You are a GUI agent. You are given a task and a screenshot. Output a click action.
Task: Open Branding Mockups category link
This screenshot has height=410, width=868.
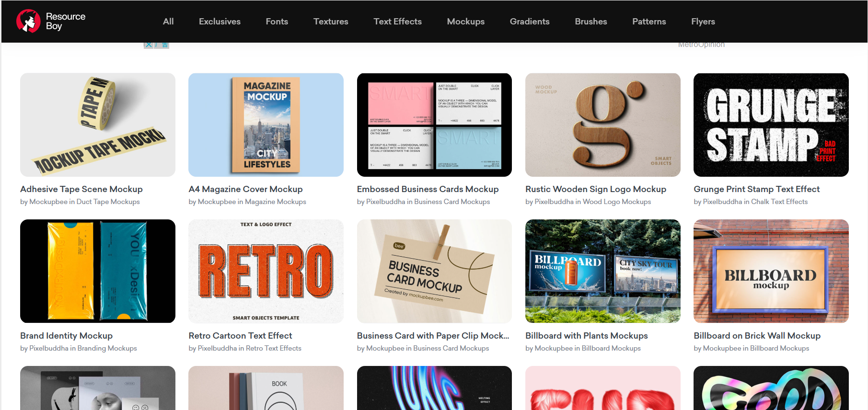point(107,348)
